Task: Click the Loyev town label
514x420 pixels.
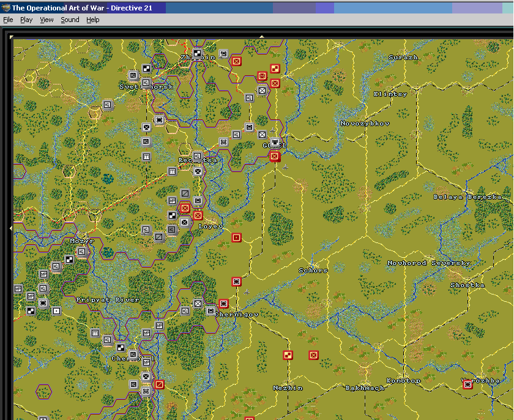Action: [210, 227]
